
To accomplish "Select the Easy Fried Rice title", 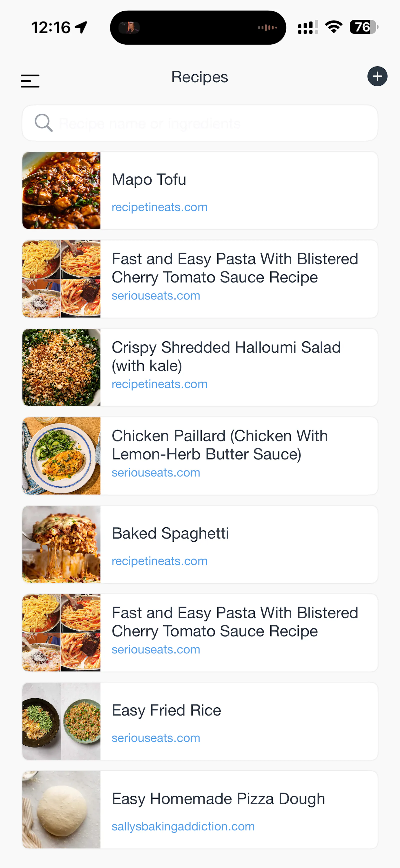I will (x=166, y=710).
